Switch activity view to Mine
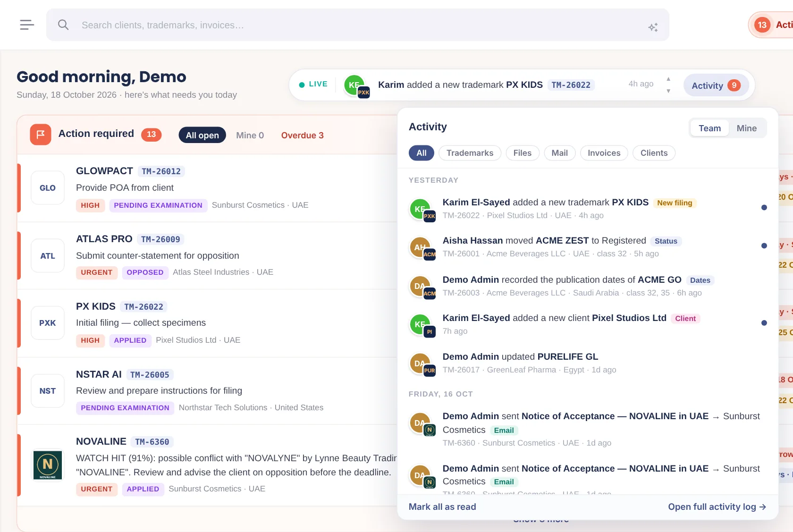Image resolution: width=793 pixels, height=532 pixels. pos(747,128)
